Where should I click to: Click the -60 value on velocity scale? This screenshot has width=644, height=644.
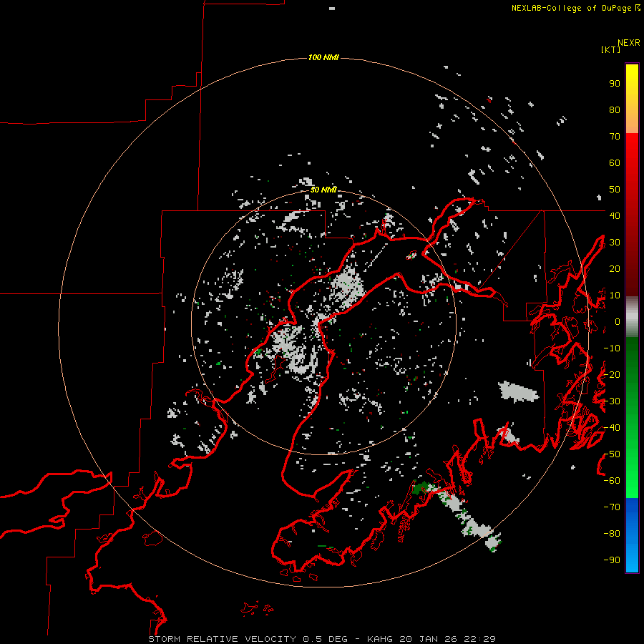(612, 481)
